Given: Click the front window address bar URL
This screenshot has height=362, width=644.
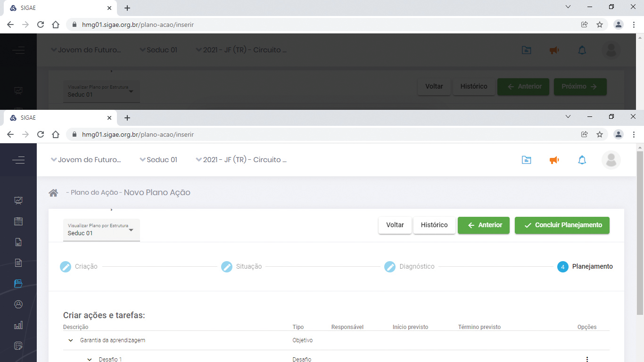Looking at the screenshot, I should pos(138,134).
